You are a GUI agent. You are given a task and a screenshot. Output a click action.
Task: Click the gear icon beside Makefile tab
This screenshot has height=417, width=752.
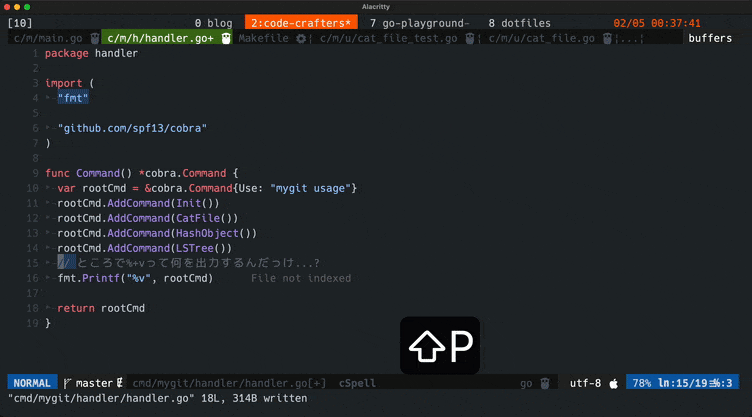(301, 38)
